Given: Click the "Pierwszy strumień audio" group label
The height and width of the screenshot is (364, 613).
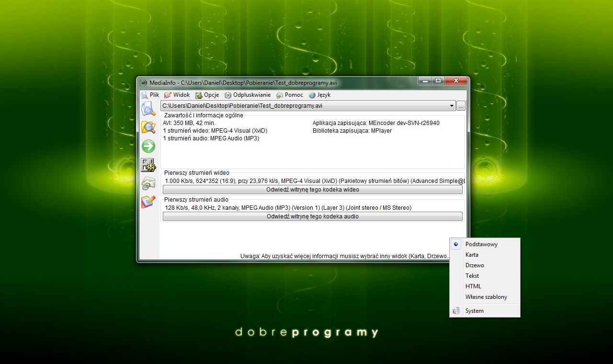Looking at the screenshot, I should tap(196, 200).
